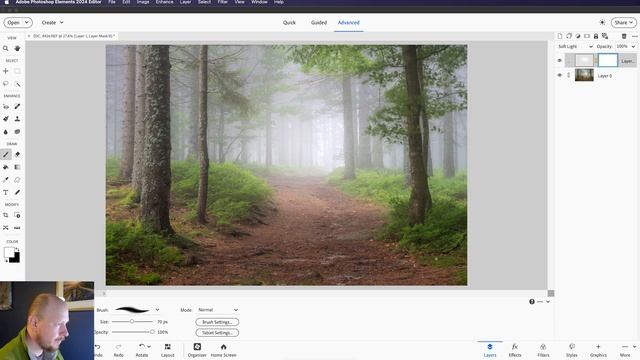Toggle lock transparent pixels on layer
640x360 pixels.
[x=605, y=36]
